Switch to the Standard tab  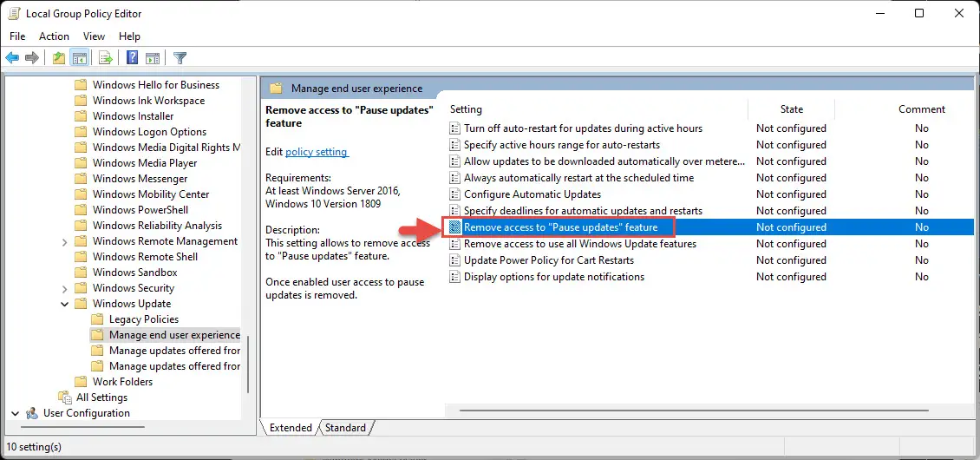[x=346, y=428]
